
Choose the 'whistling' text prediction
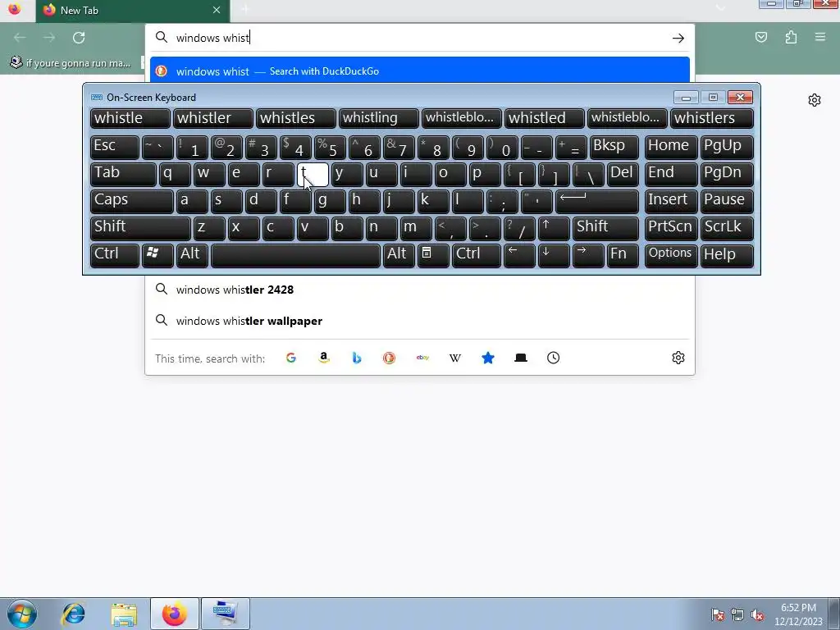pyautogui.click(x=379, y=118)
